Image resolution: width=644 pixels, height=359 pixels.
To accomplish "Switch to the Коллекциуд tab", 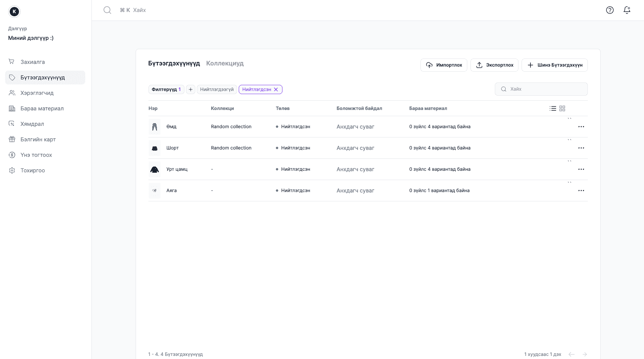I will pyautogui.click(x=225, y=63).
